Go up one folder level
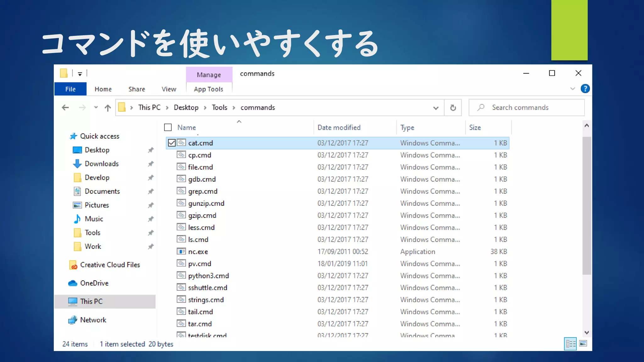 (x=108, y=108)
